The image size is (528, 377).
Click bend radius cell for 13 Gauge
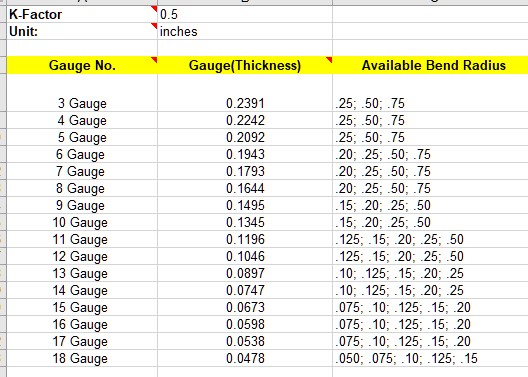(430, 273)
